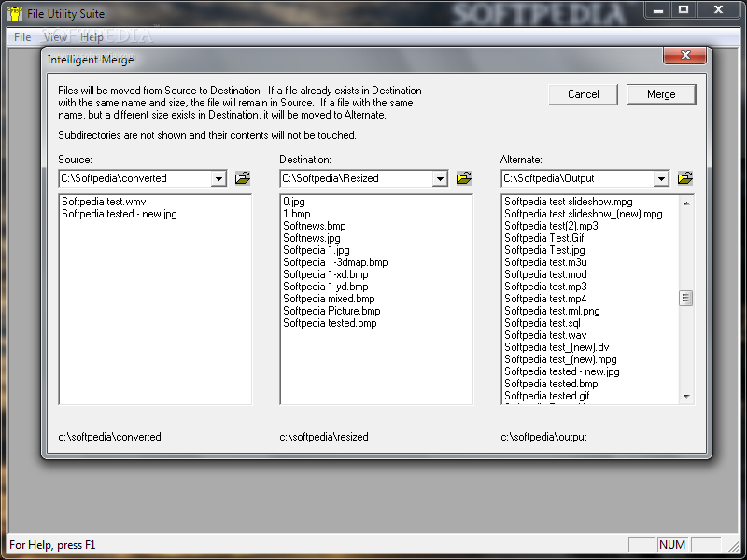Select 'Softnews.bmp' in Destination list
Viewport: 747px width, 560px height.
coord(315,226)
